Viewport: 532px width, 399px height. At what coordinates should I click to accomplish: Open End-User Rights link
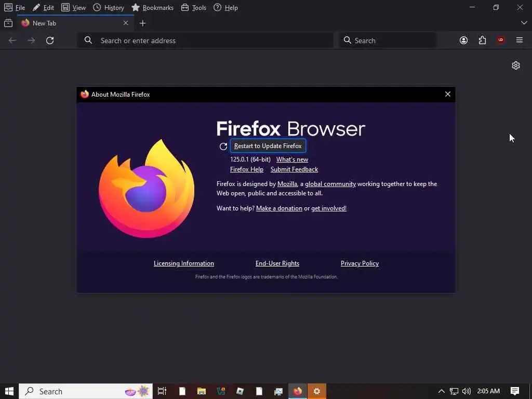277,263
